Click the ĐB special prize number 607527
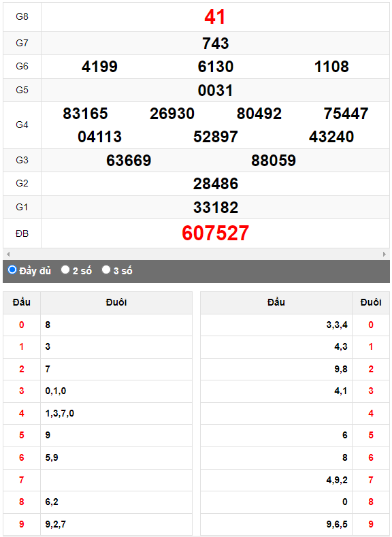Image resolution: width=392 pixels, height=537 pixels. tap(215, 233)
